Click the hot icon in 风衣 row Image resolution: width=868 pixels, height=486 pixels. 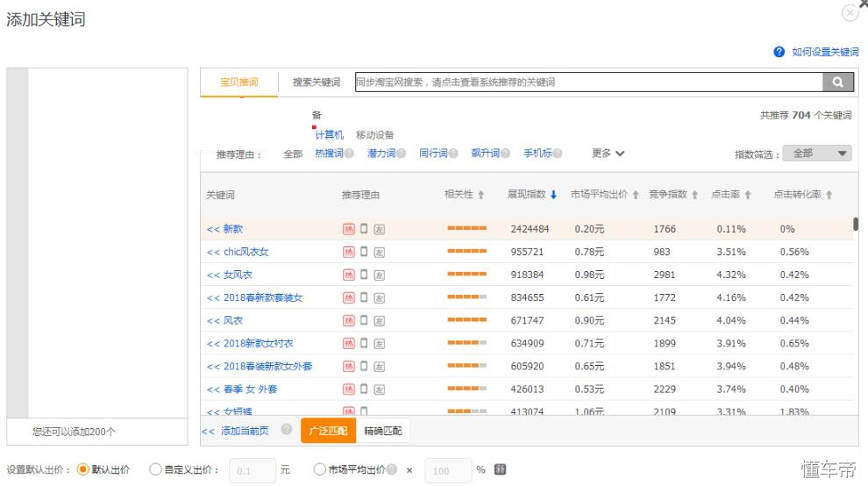pos(349,320)
